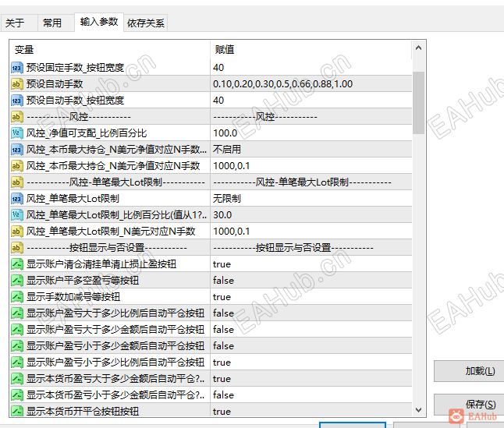Click the bool icon beside 显示账户清仓清挂单清止损止盈按钮

[x=16, y=264]
